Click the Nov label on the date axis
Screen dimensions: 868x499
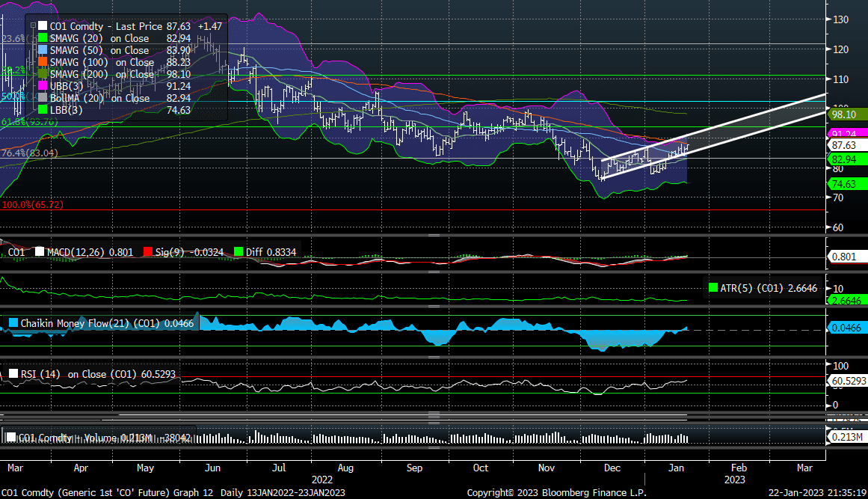(547, 468)
